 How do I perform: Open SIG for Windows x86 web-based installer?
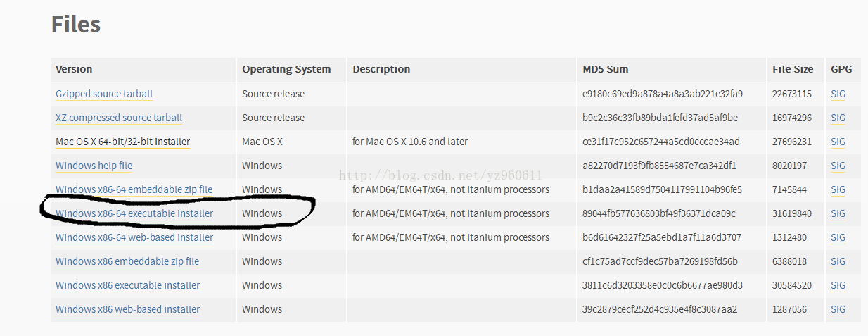(838, 309)
